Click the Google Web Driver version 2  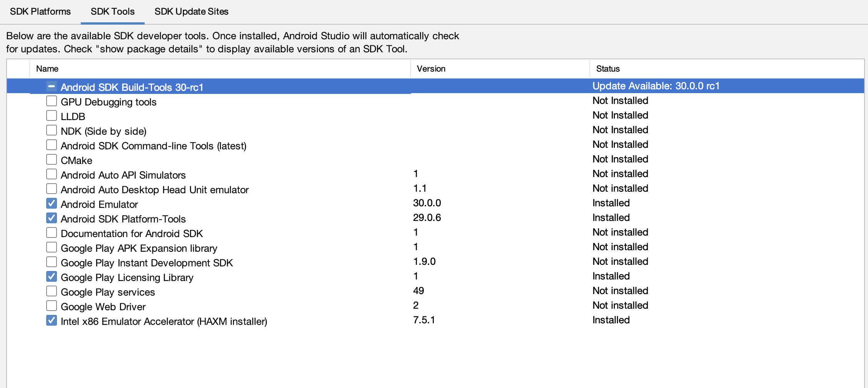click(416, 305)
